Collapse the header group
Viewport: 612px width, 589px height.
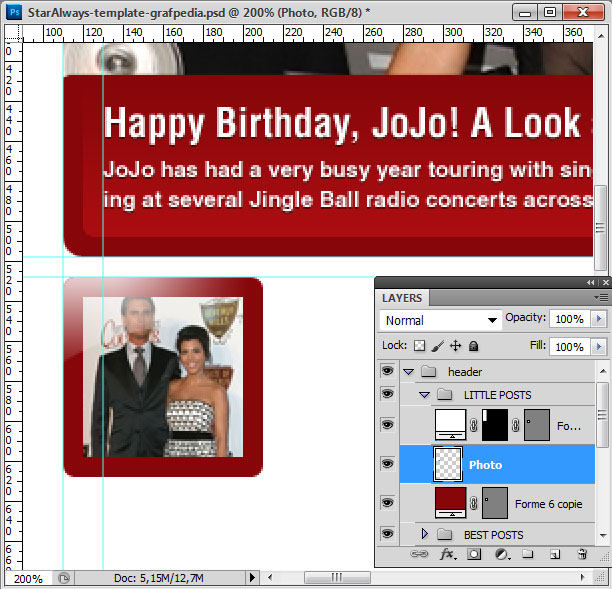click(x=409, y=372)
